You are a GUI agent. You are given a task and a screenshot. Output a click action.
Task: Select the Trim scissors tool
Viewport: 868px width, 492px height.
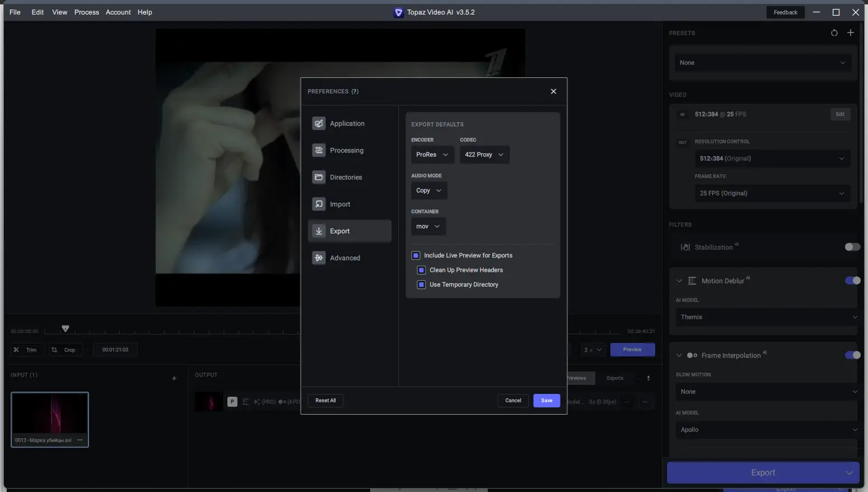[x=27, y=349]
